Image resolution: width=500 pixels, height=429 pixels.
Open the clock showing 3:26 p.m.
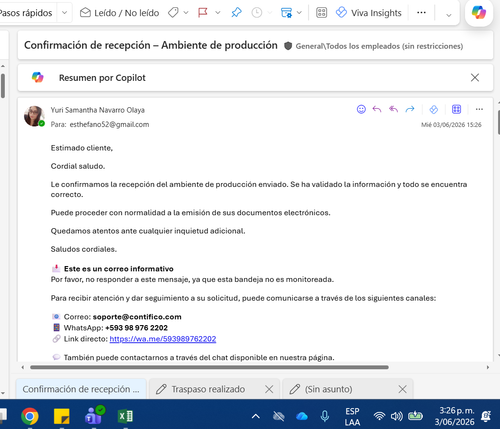pyautogui.click(x=455, y=416)
